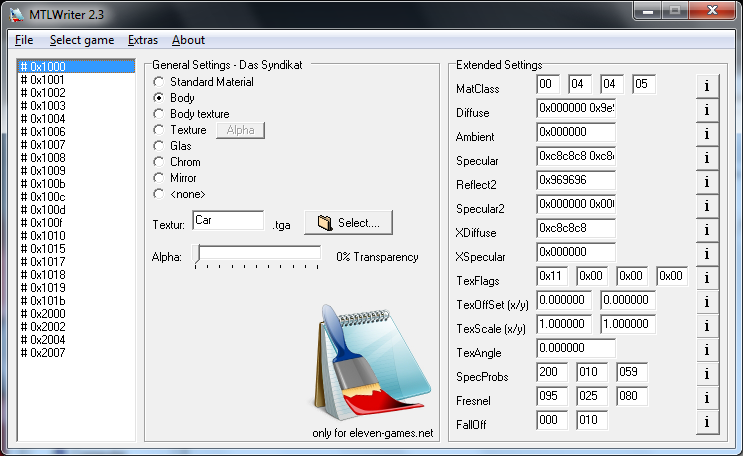Click the Alpha button next to Texture
This screenshot has width=743, height=456.
240,130
